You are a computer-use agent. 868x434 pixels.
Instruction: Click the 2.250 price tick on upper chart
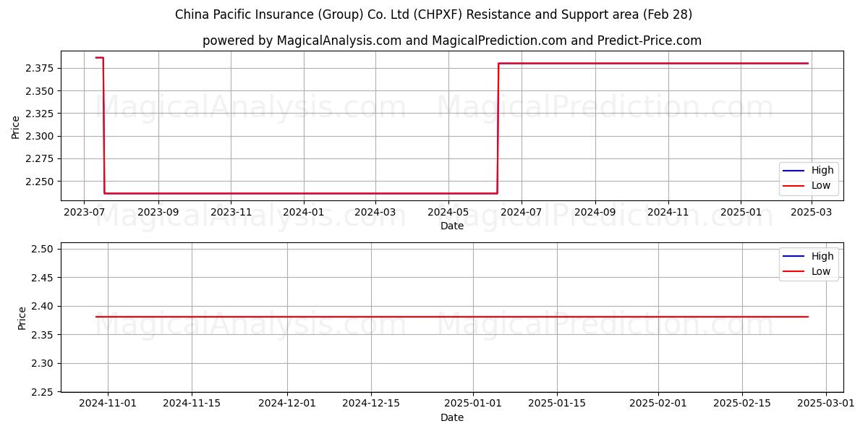(x=41, y=182)
